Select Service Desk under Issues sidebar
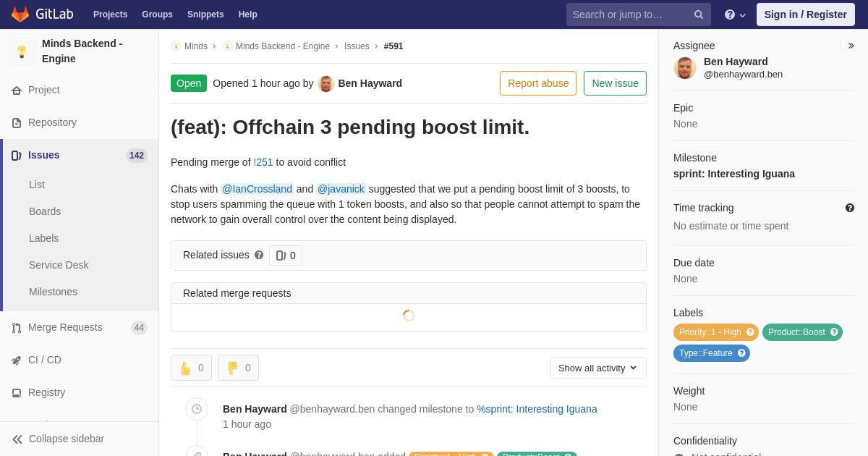 59,265
